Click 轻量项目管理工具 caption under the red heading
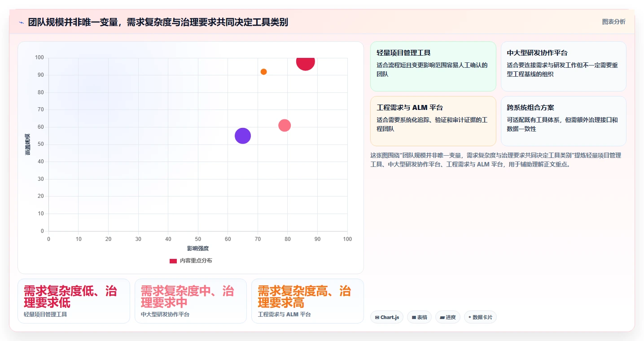 click(45, 315)
